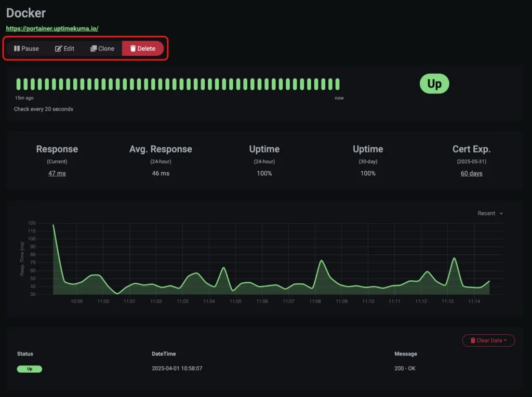Screen dimensions: 532x397
Task: Click the Edit button
Action: 64,48
